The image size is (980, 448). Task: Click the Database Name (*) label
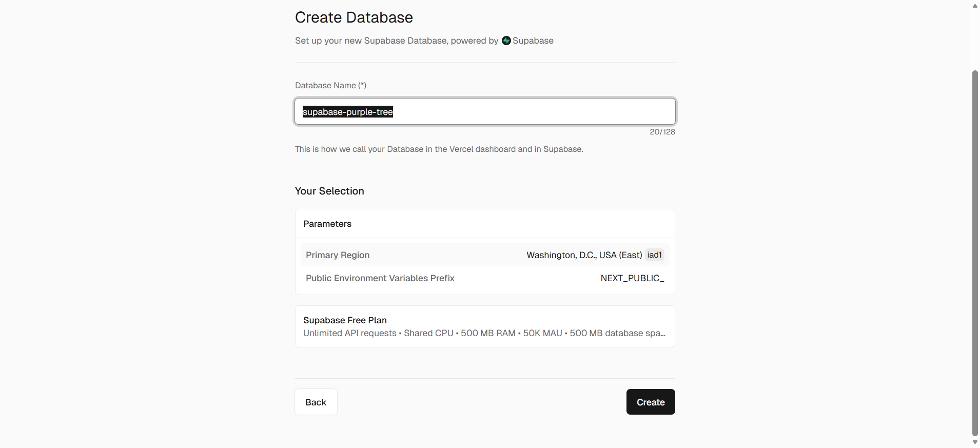pos(331,85)
